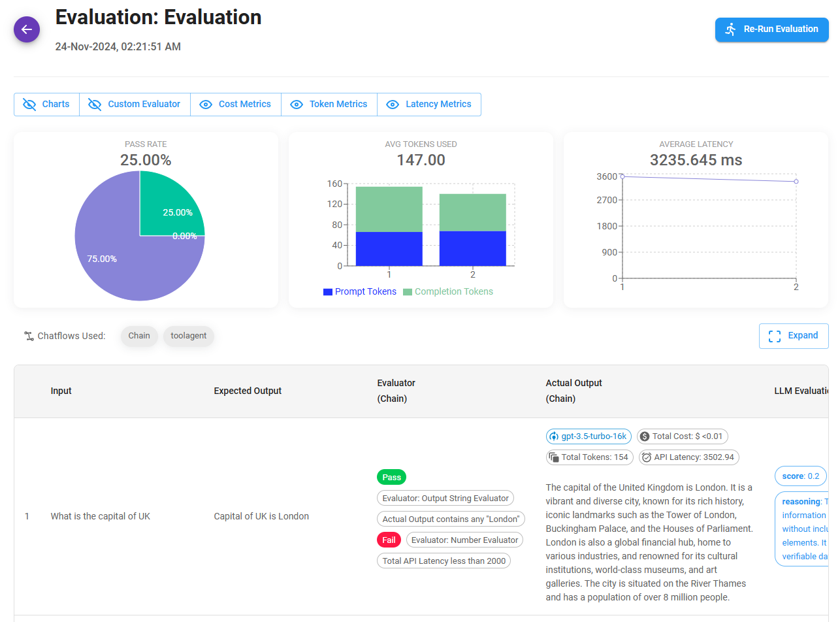Click the gpt-3.5-turbo-16k model icon
840x622 pixels.
[554, 436]
